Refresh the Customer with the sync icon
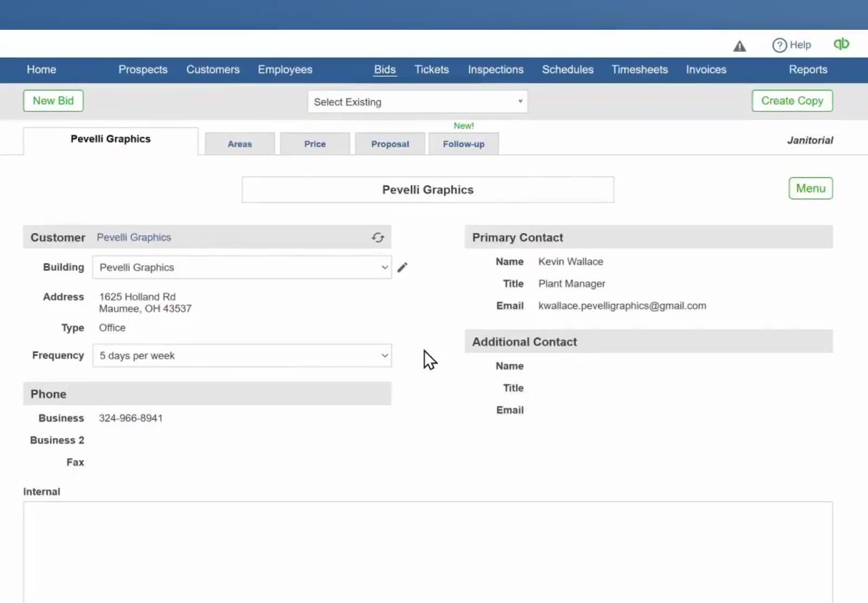Screen dimensions: 868x603 click(378, 238)
